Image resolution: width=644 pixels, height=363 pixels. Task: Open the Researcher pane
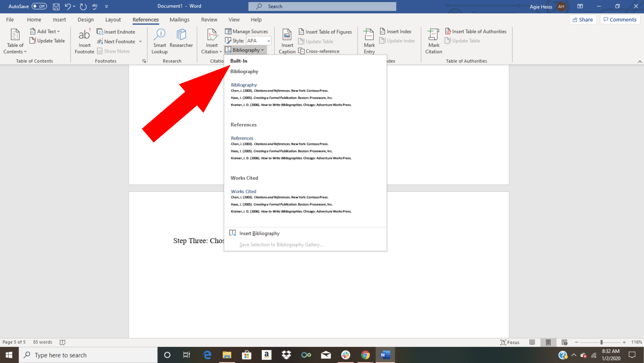[181, 40]
